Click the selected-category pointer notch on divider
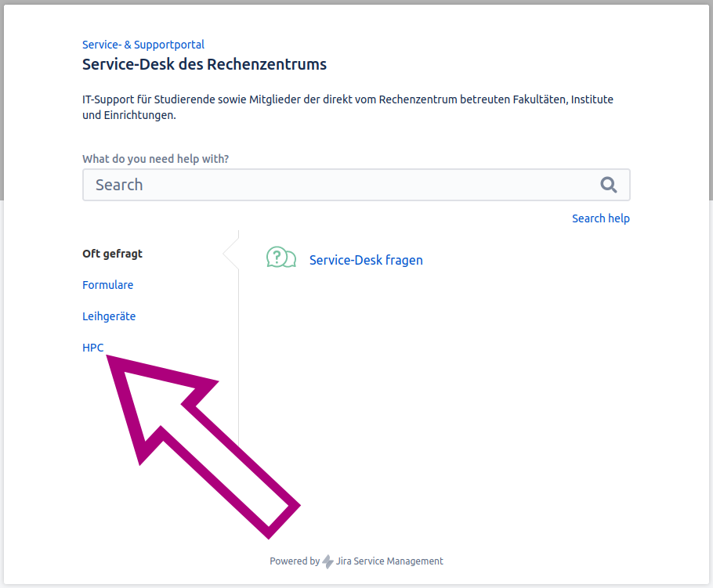 (230, 254)
